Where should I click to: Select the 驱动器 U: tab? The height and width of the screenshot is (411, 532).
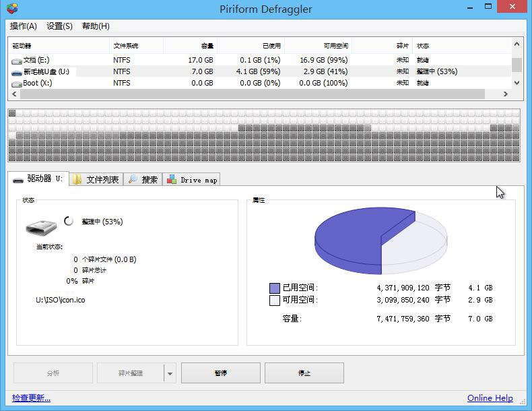(38, 179)
